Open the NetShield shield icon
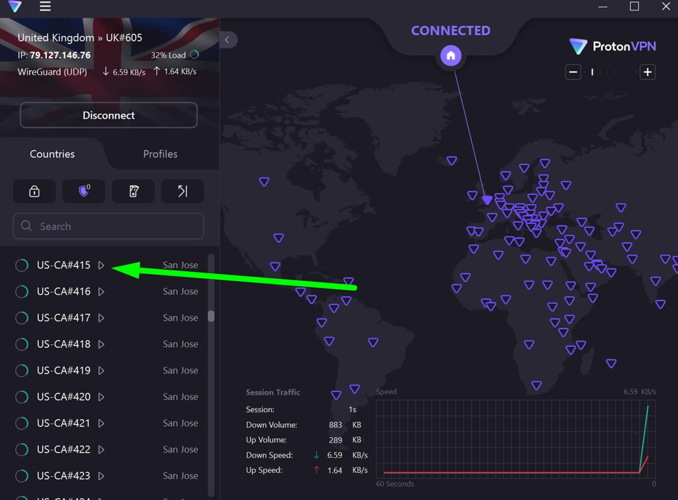Screen dimensions: 678x500 (x=84, y=191)
